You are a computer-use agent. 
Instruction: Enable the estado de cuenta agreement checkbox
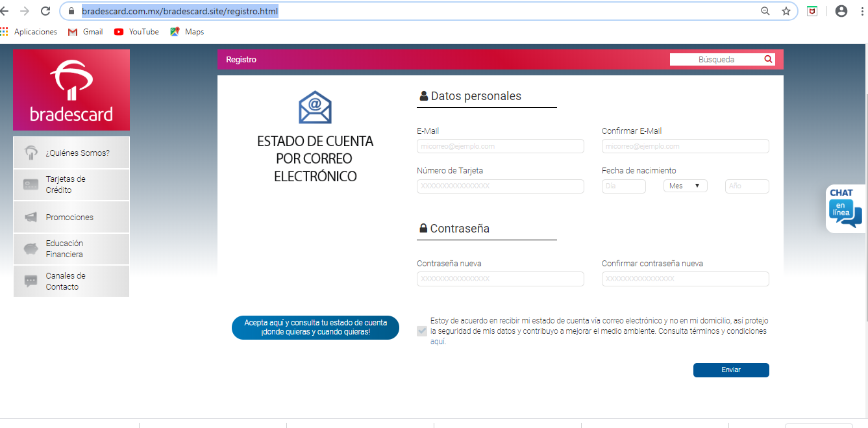point(421,331)
